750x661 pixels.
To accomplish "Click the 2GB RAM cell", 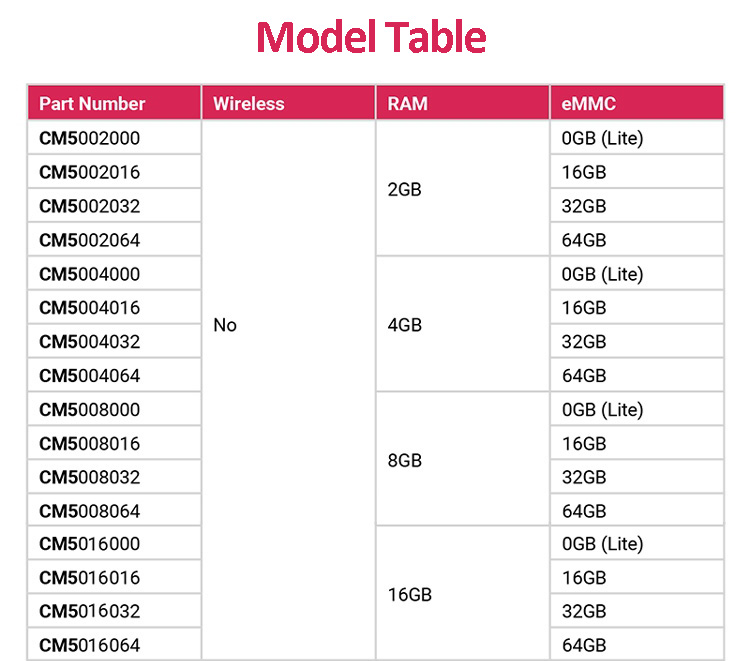I will pos(404,190).
